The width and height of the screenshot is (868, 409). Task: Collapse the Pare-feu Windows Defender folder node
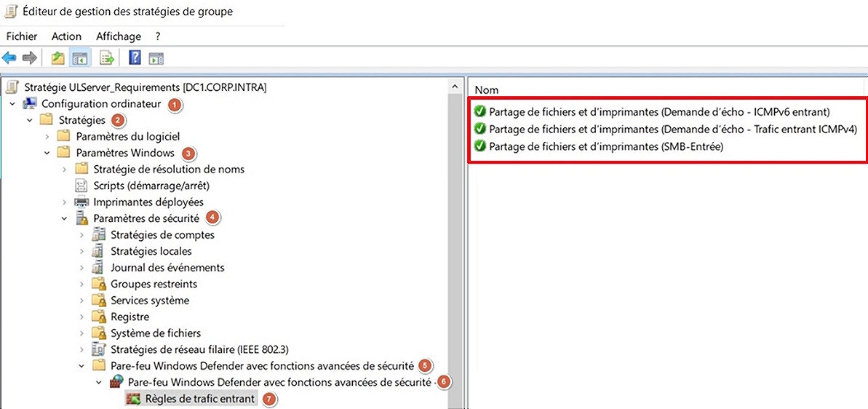click(x=82, y=366)
